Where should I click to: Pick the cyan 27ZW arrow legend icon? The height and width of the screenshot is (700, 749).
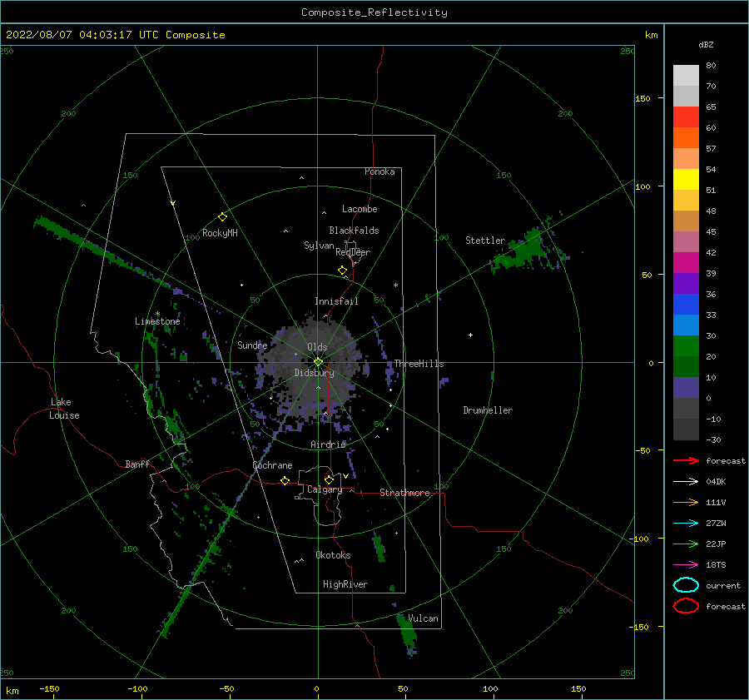click(x=686, y=524)
